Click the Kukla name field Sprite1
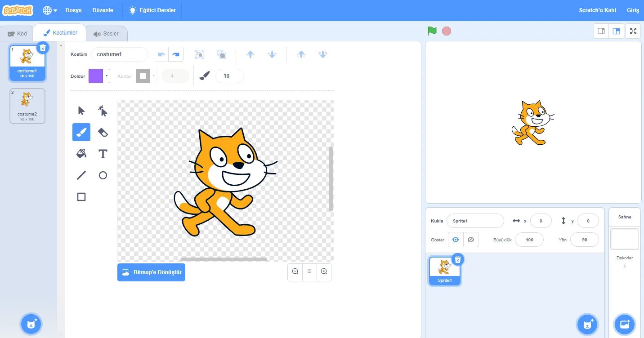The image size is (644, 338). (475, 221)
